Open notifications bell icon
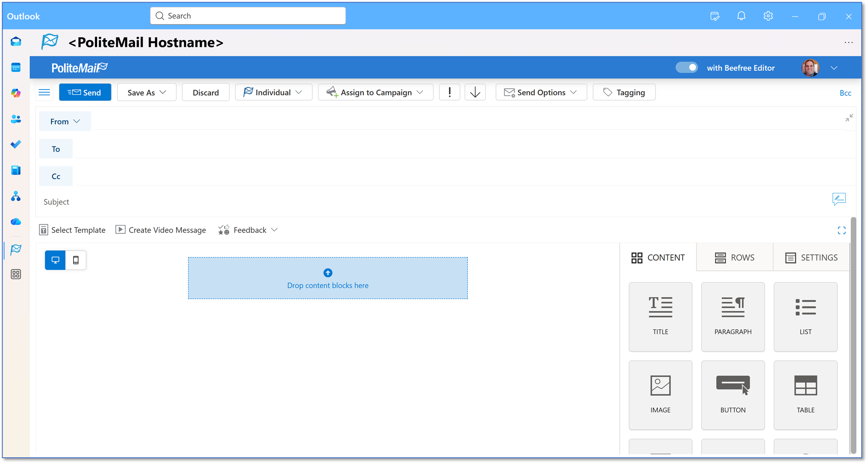 pyautogui.click(x=741, y=16)
